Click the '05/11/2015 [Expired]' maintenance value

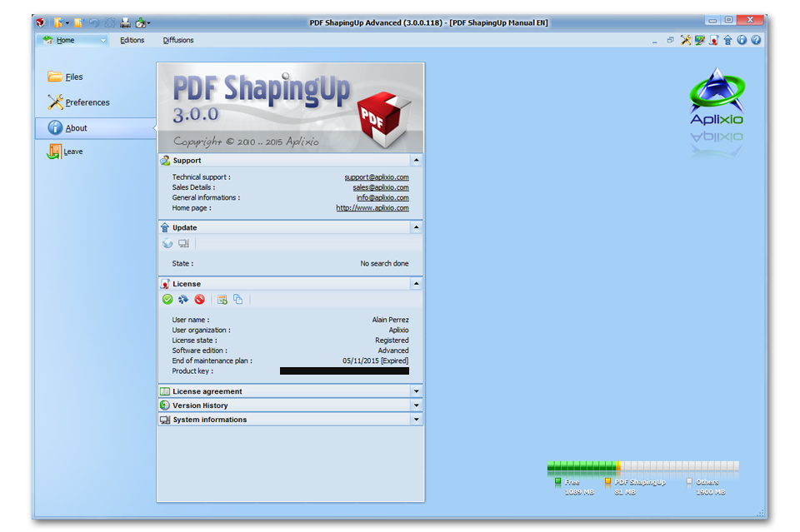[x=376, y=360]
